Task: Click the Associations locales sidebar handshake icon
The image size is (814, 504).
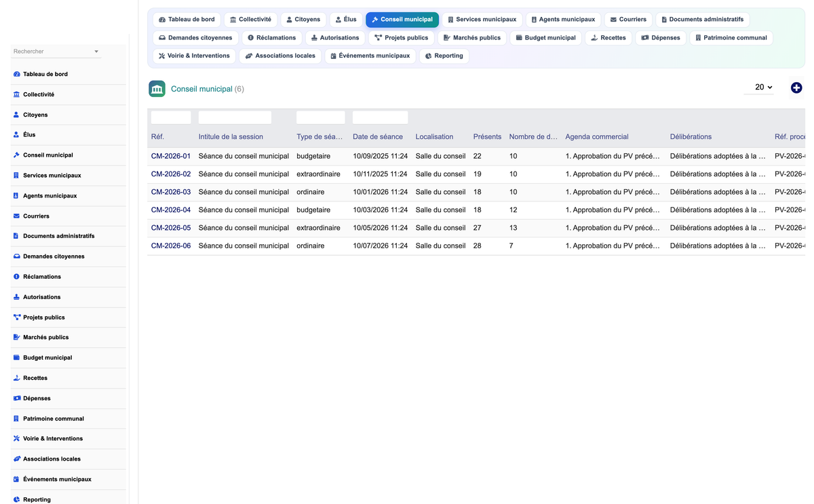Action: click(x=16, y=459)
